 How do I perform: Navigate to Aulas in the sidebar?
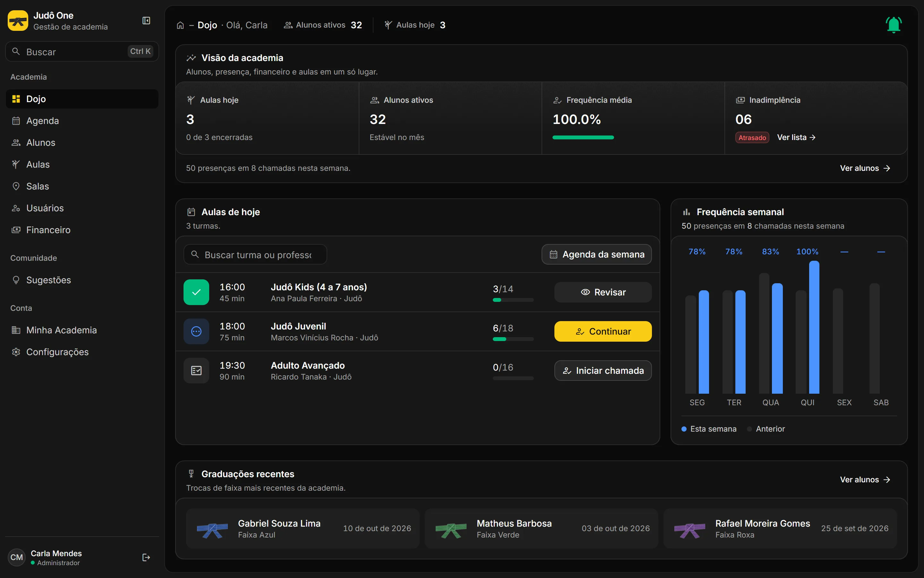82,164
